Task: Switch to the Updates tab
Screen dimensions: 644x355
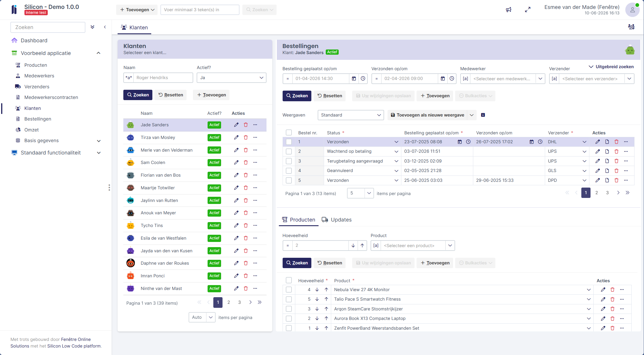Action: [x=337, y=220]
